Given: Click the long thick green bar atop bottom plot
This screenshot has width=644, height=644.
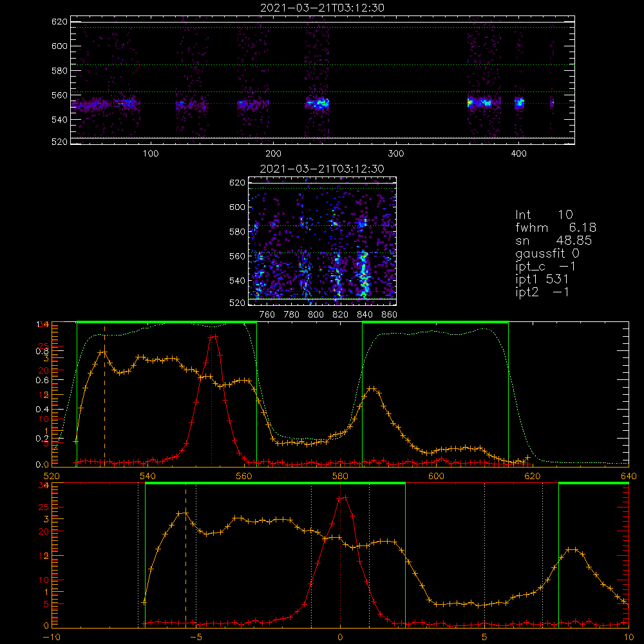Looking at the screenshot, I should pyautogui.click(x=275, y=483).
